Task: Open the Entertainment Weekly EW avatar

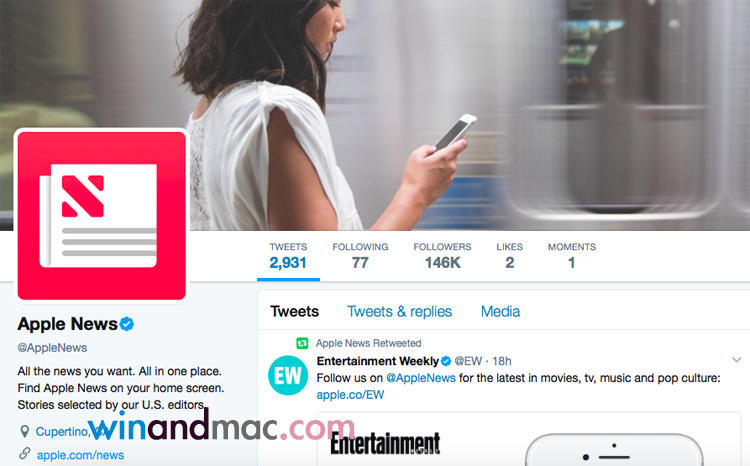Action: coord(288,376)
